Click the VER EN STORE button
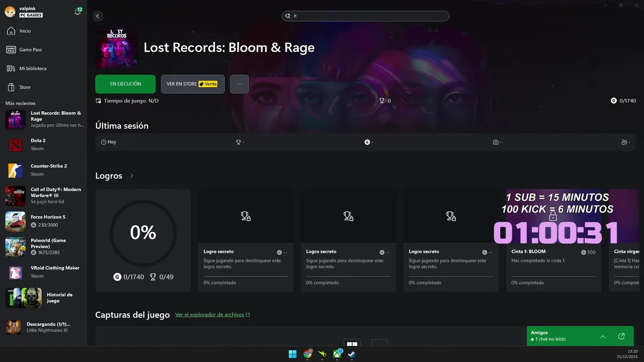644x362 pixels. point(193,84)
